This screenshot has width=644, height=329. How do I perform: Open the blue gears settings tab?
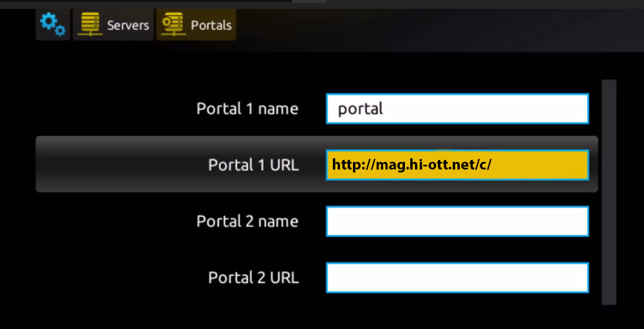click(x=53, y=25)
